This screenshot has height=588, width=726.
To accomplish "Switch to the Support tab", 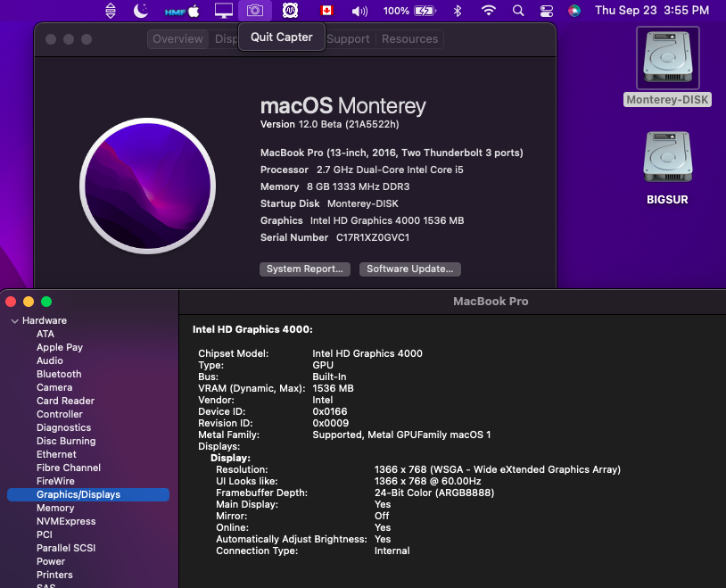I will point(348,39).
